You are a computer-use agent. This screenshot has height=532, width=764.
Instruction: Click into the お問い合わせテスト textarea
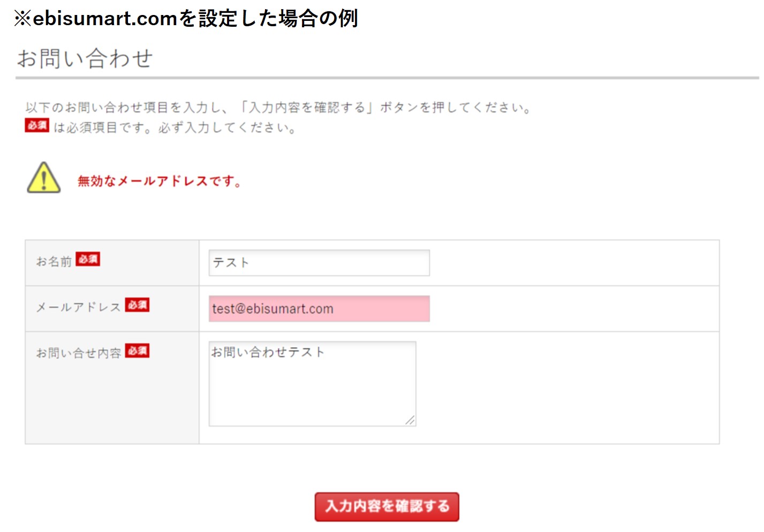(x=312, y=384)
